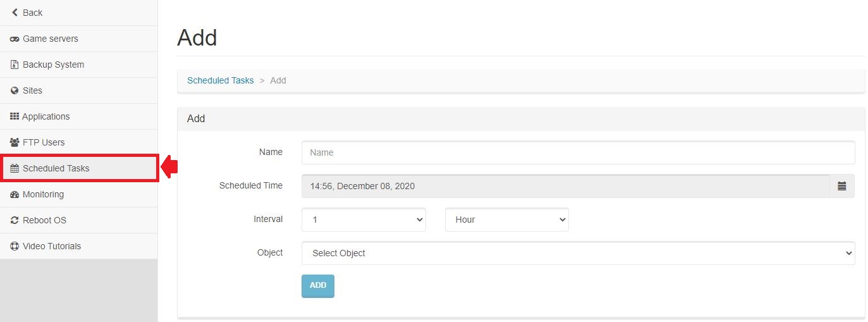Click the lifebuoy icon beside Video Tutorials

tap(15, 246)
